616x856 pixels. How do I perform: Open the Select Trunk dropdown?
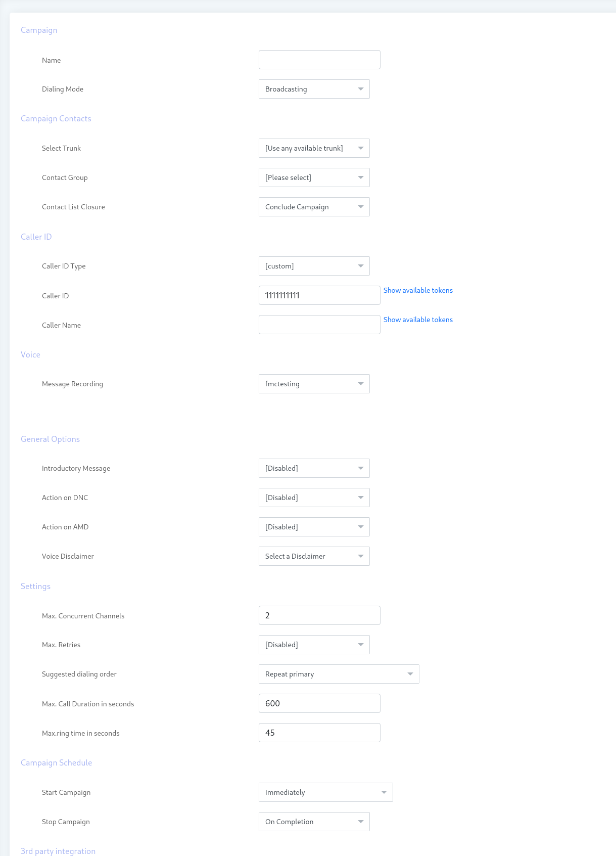point(314,148)
